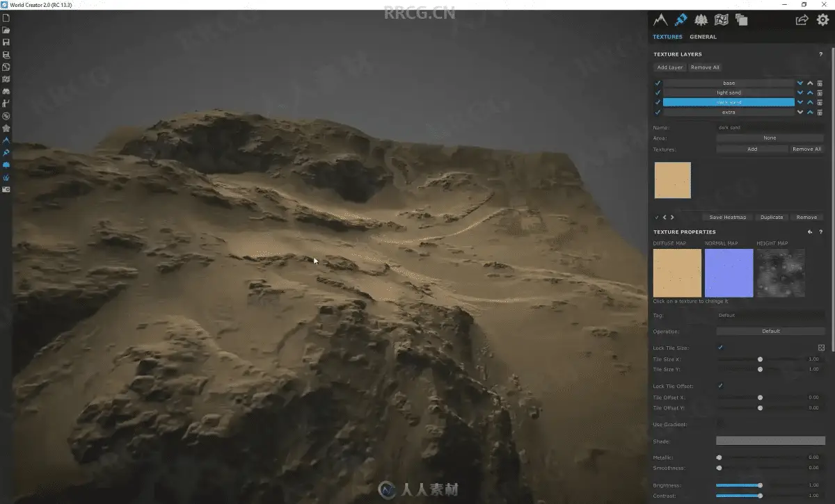Click the compass icon in left toolbar
The image size is (835, 504).
(6, 116)
